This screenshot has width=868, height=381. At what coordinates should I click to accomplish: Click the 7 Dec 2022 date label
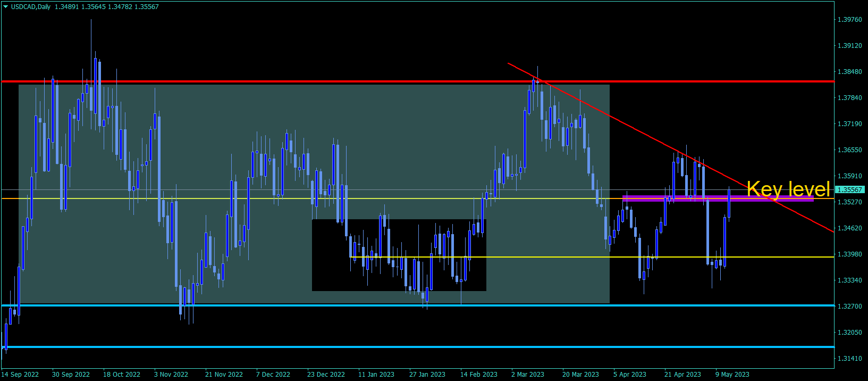click(273, 375)
